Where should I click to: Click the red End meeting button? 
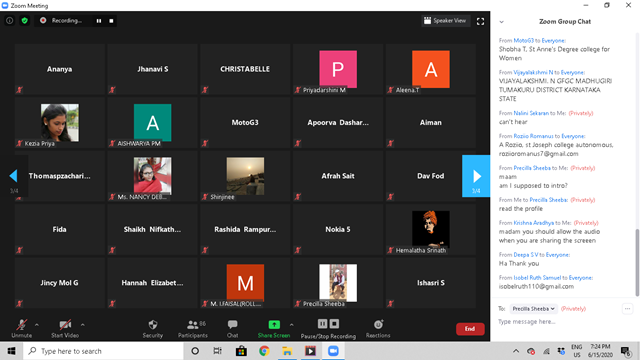click(470, 329)
